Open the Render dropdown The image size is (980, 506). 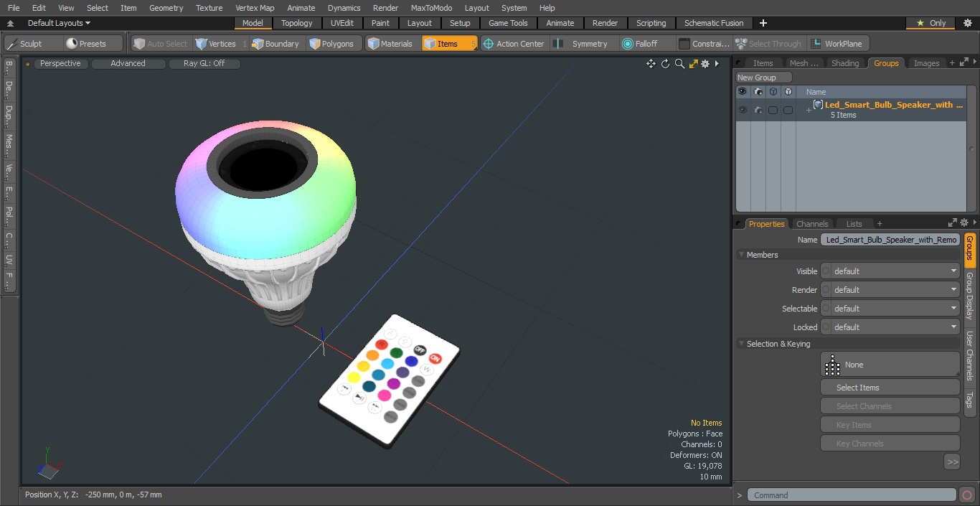click(890, 290)
